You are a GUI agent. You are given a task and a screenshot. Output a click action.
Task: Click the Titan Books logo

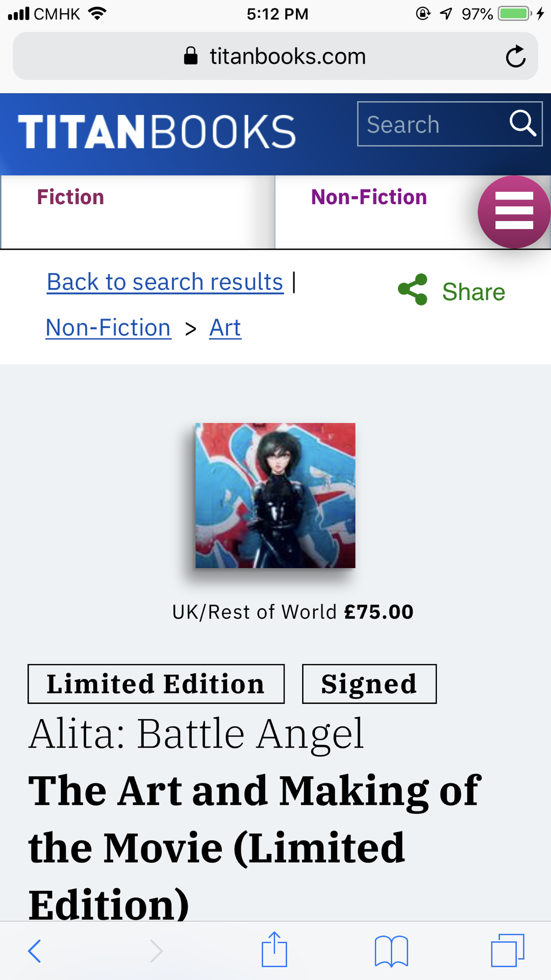pos(157,132)
